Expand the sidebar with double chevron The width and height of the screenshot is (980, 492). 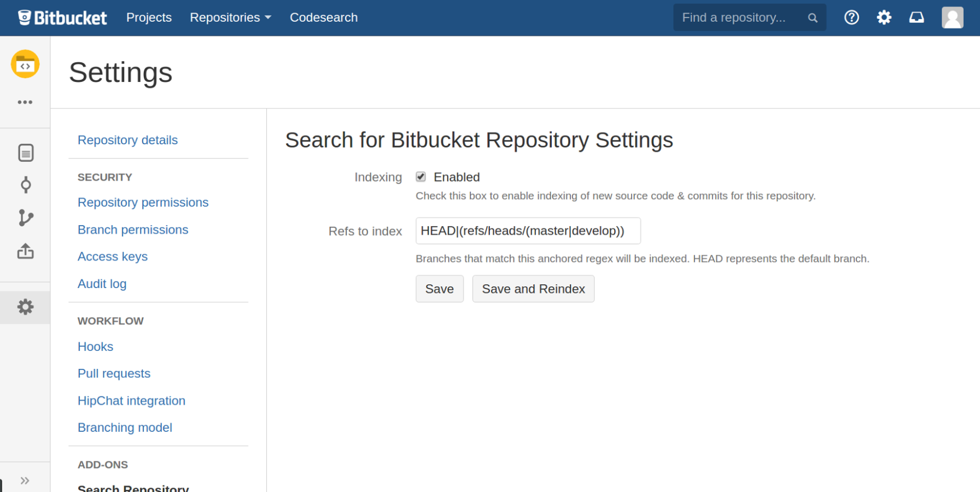25,481
